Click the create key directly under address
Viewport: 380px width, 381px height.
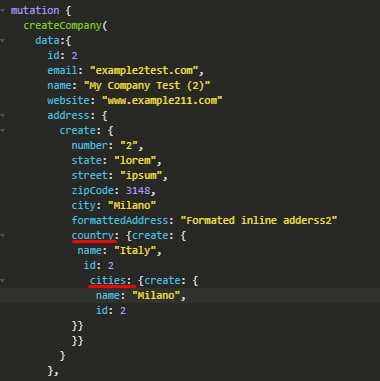tap(77, 130)
